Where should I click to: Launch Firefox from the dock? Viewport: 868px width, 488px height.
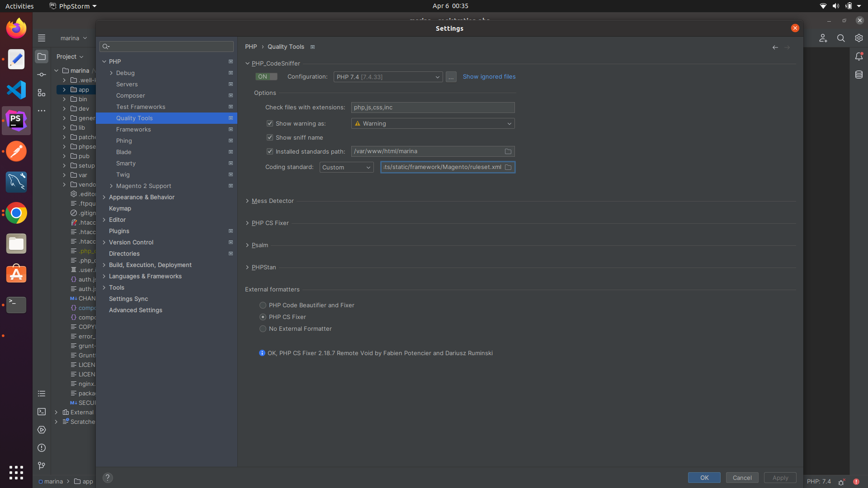[x=16, y=28]
